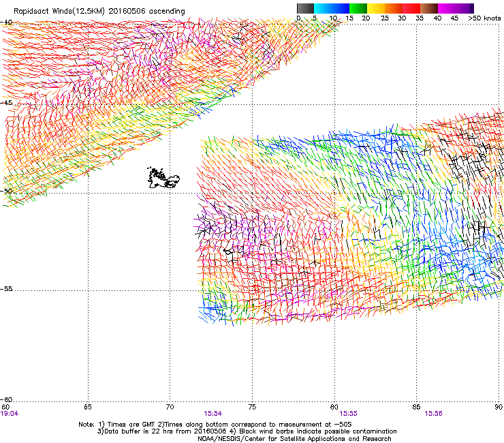Image resolution: width=504 pixels, height=443 pixels.
Task: Click the purple '15:54' pass time
Action: pyautogui.click(x=212, y=414)
